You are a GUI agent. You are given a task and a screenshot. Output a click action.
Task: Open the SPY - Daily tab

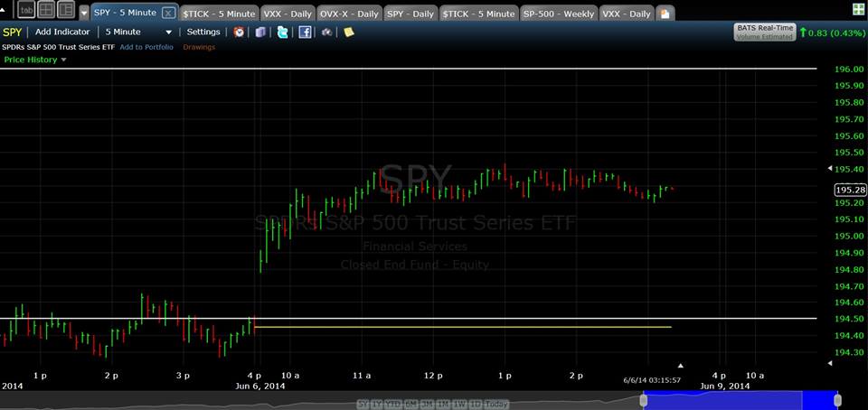(410, 14)
